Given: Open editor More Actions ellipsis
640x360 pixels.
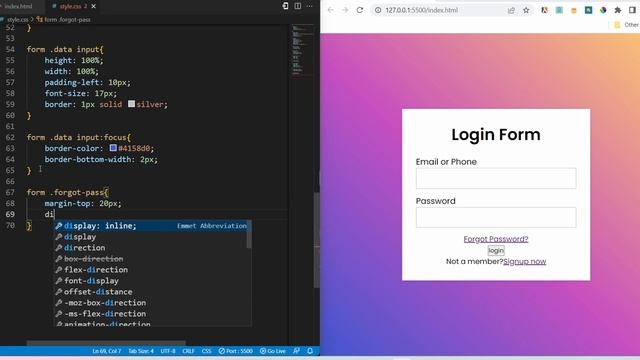Looking at the screenshot, I should tap(310, 6).
